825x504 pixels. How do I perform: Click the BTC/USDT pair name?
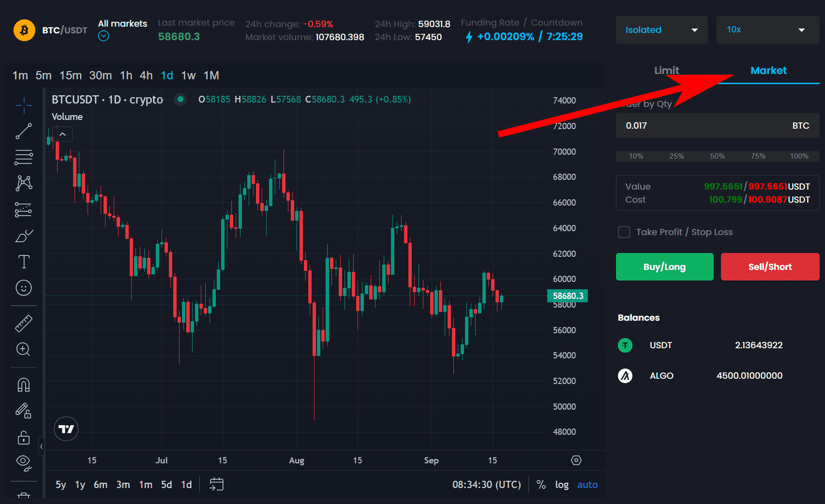(x=64, y=30)
